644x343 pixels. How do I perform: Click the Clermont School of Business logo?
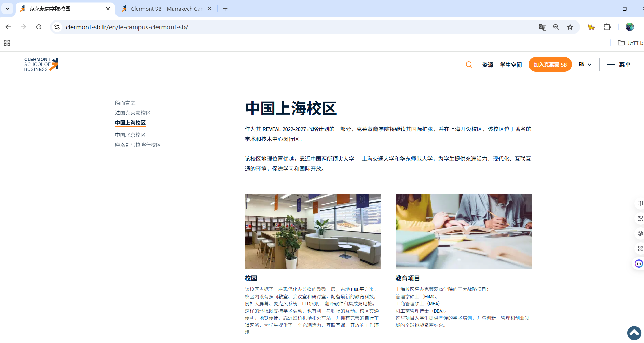pyautogui.click(x=41, y=64)
